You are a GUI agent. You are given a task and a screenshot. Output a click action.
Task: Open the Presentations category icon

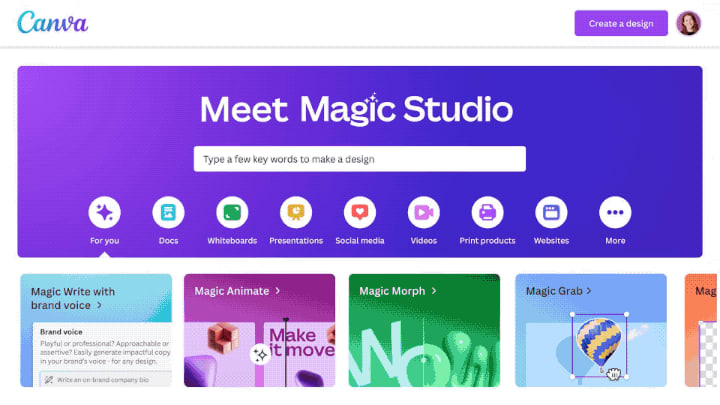coord(296,212)
